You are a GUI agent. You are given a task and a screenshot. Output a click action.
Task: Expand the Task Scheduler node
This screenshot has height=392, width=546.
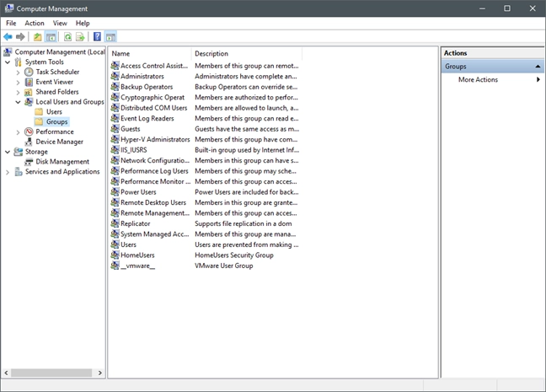tap(18, 72)
